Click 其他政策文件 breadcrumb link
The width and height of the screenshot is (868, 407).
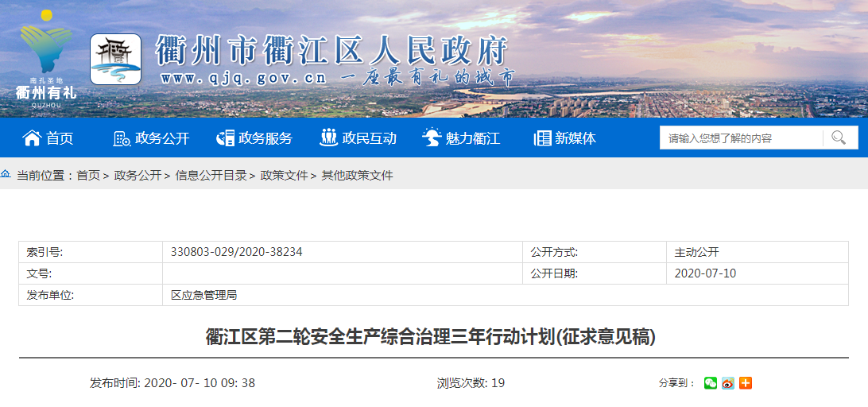tap(357, 176)
